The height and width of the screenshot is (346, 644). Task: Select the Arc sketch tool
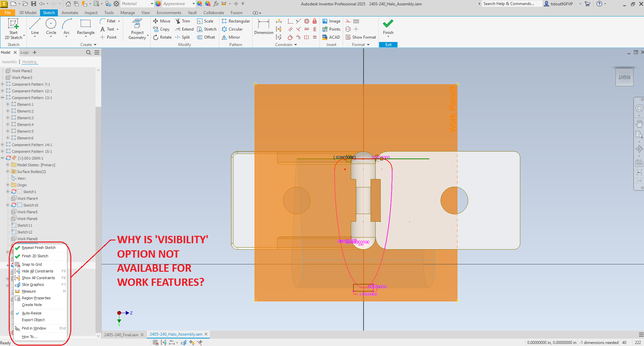click(67, 27)
